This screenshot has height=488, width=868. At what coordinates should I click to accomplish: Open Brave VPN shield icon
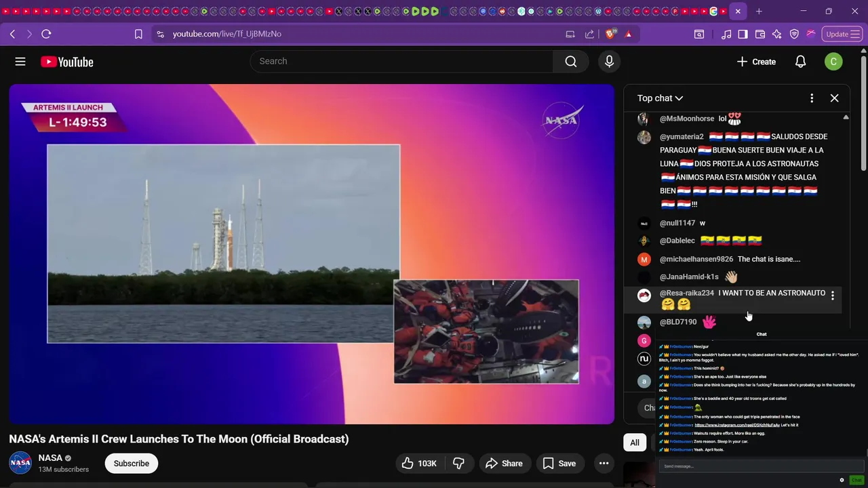(x=794, y=34)
